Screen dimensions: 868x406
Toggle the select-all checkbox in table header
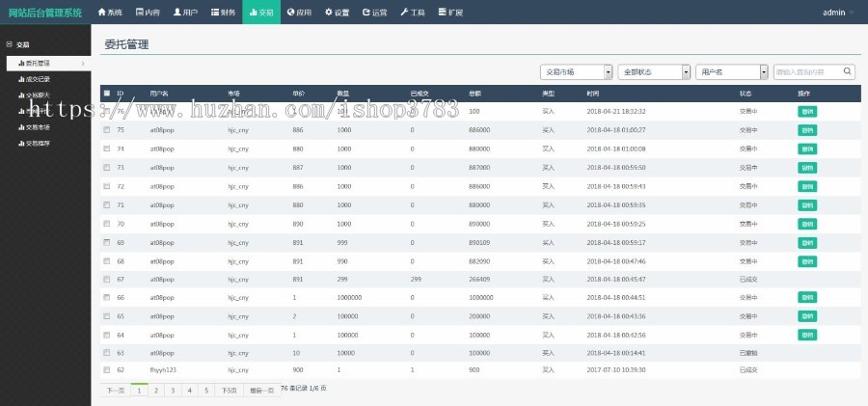[x=106, y=94]
